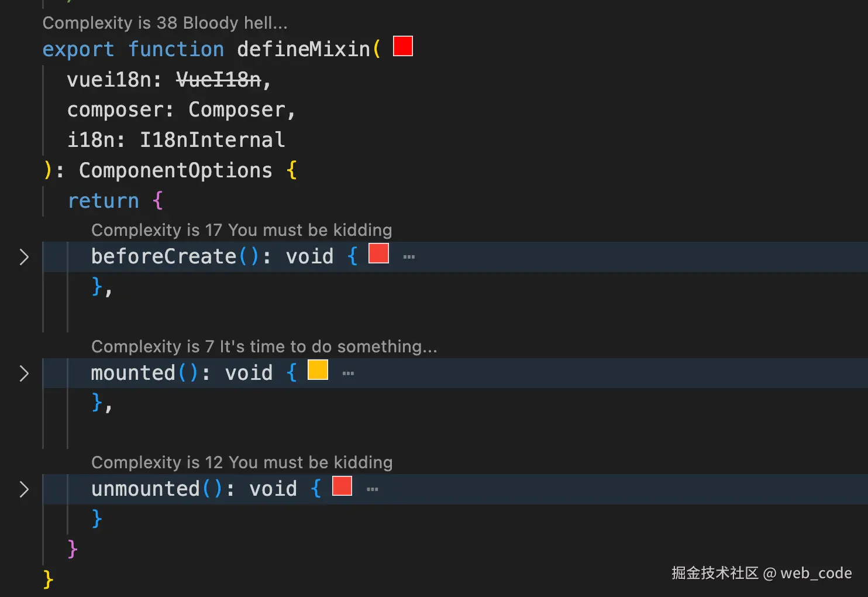The width and height of the screenshot is (868, 597).
Task: Click 'Complexity is 7' code lens
Action: (x=264, y=346)
